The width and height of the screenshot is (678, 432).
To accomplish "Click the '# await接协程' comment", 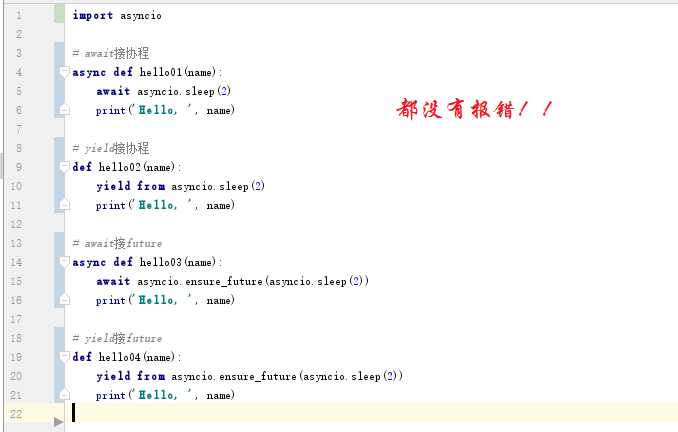I will [x=111, y=53].
